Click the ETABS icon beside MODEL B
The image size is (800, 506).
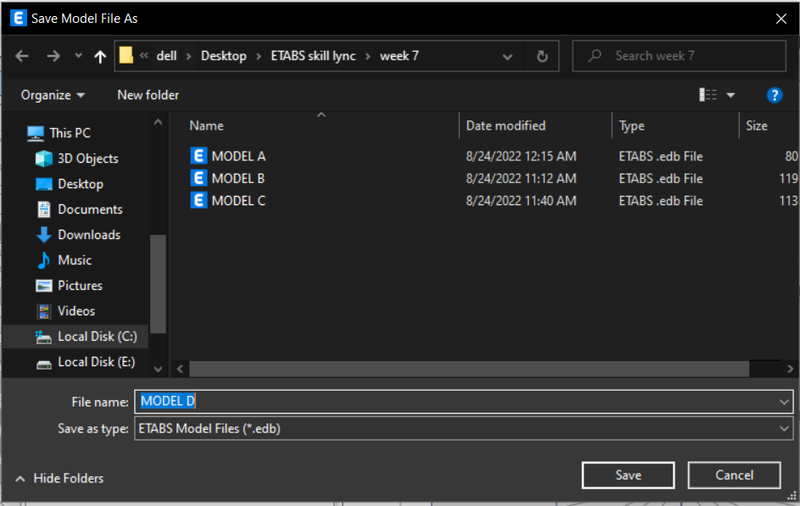(x=198, y=178)
